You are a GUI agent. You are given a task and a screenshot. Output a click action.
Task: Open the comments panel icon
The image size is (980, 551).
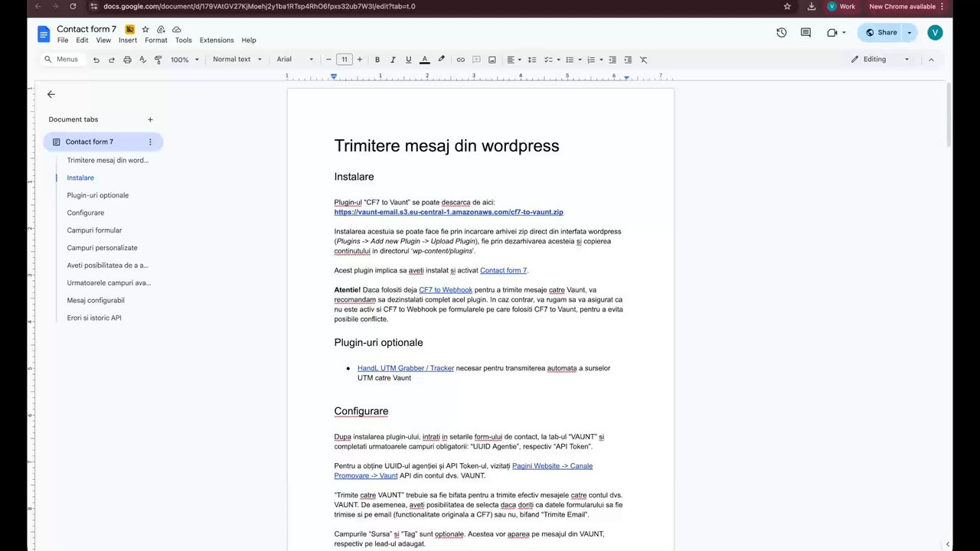805,32
